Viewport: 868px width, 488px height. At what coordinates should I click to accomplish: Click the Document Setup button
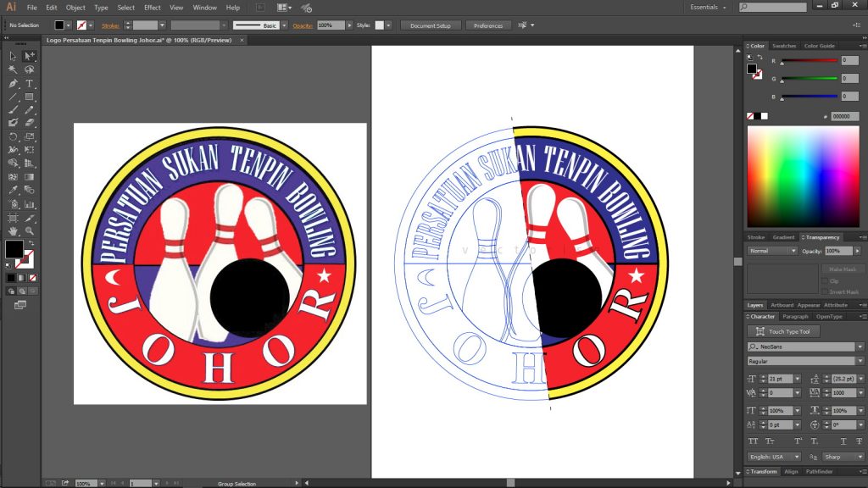click(430, 25)
